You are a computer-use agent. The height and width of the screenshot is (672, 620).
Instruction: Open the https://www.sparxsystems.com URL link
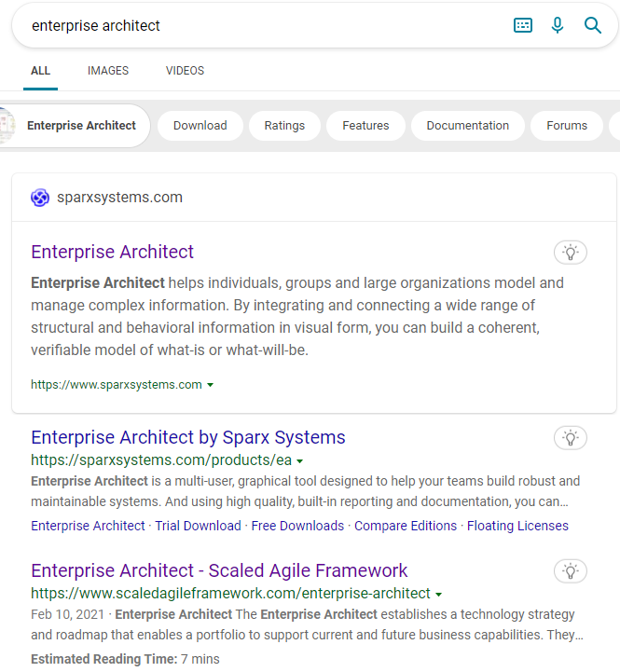pos(117,384)
